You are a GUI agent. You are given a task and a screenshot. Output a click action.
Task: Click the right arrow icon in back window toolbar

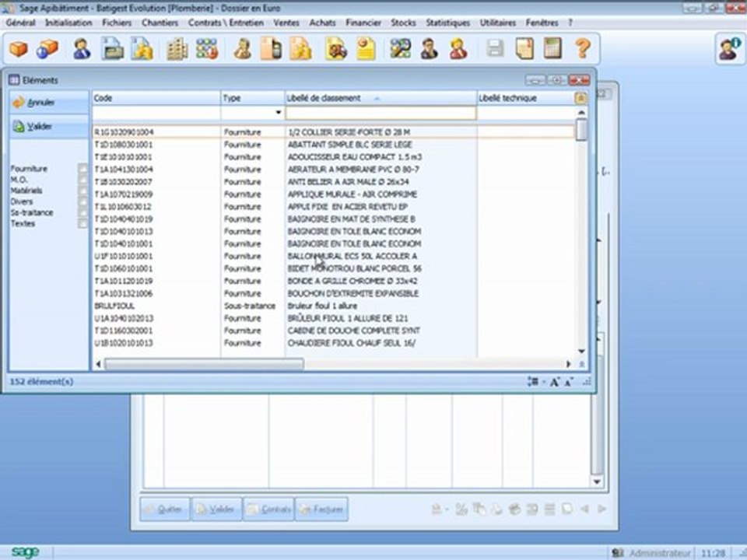(601, 509)
